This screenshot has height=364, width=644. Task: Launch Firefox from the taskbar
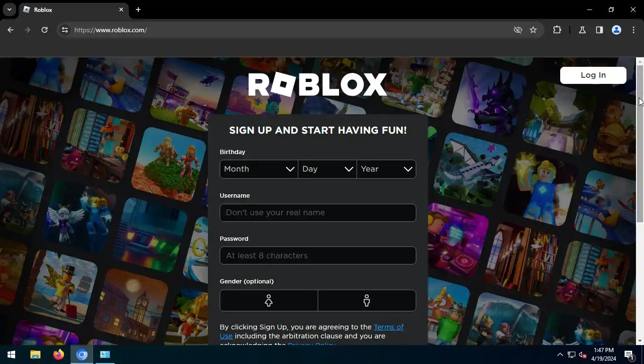point(59,355)
